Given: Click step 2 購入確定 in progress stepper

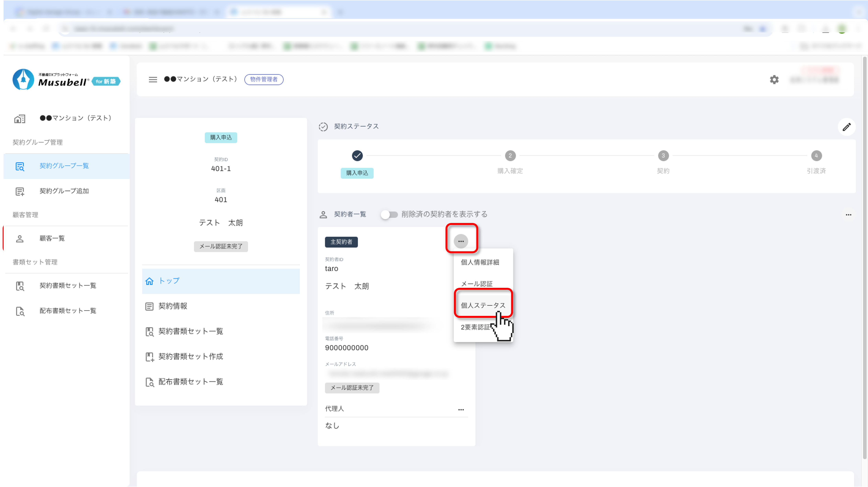Looking at the screenshot, I should click(x=510, y=156).
